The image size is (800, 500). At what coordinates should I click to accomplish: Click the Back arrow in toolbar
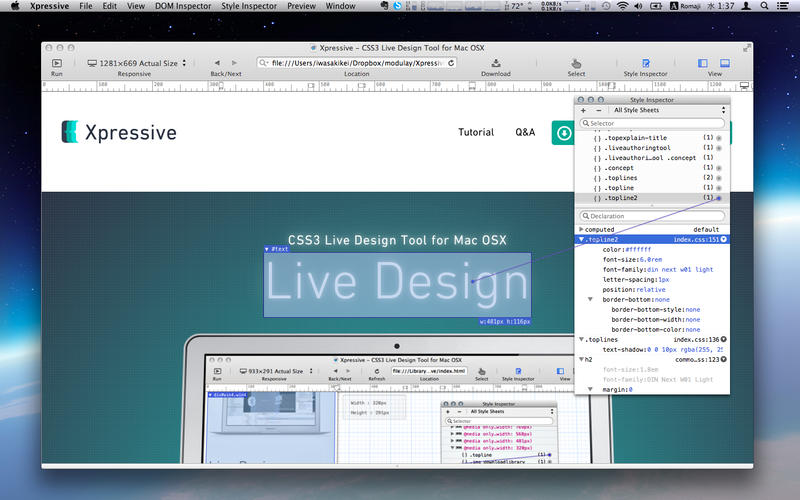pos(217,63)
